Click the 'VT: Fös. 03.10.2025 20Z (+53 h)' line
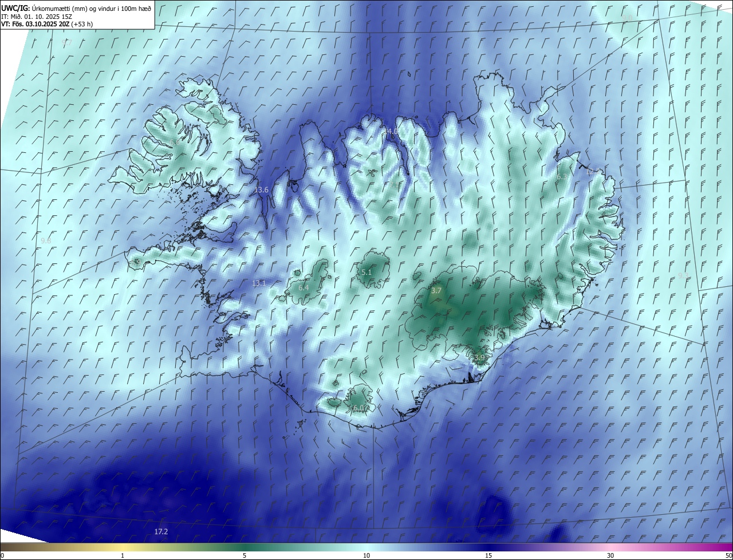The image size is (733, 560). [47, 25]
